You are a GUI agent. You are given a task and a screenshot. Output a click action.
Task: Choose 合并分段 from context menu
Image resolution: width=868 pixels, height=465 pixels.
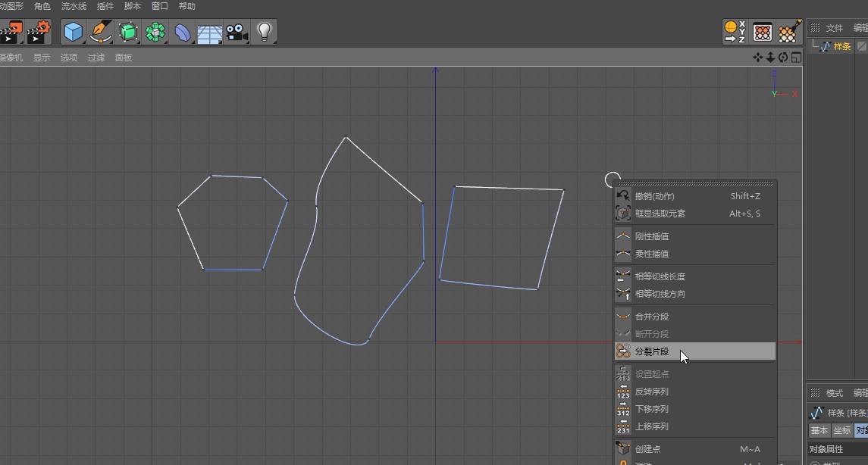click(x=694, y=317)
